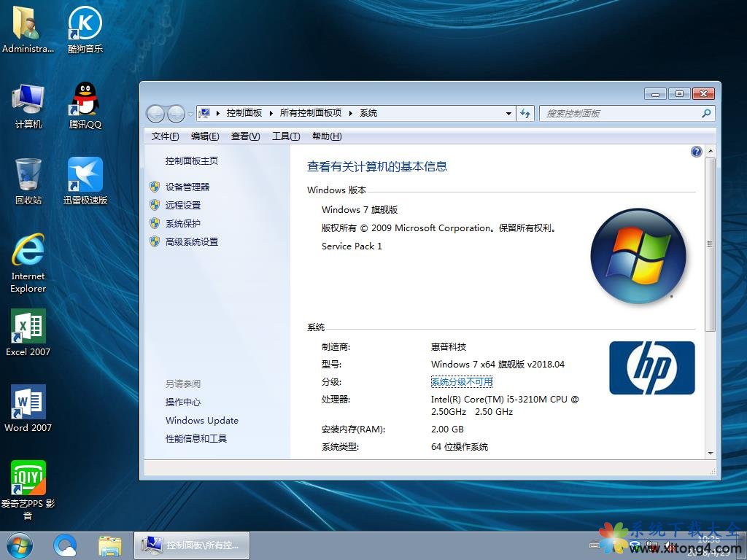Minimize the System control panel window

point(655,94)
